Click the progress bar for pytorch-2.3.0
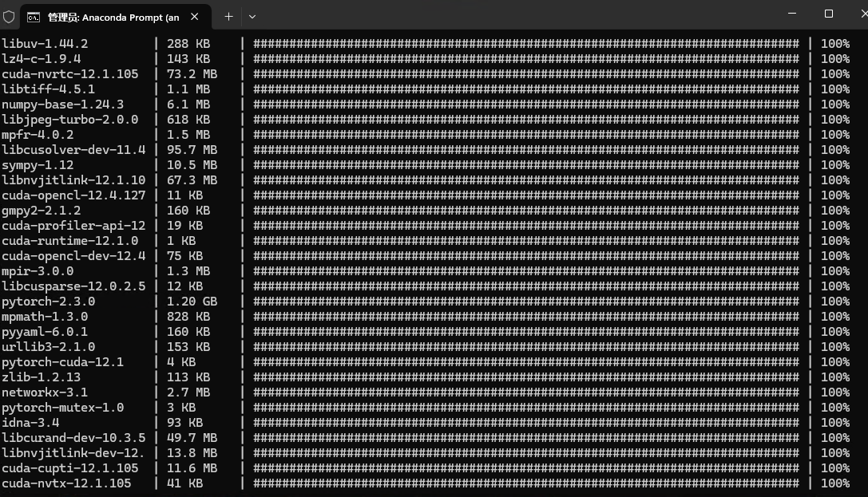The height and width of the screenshot is (497, 868). (x=526, y=302)
